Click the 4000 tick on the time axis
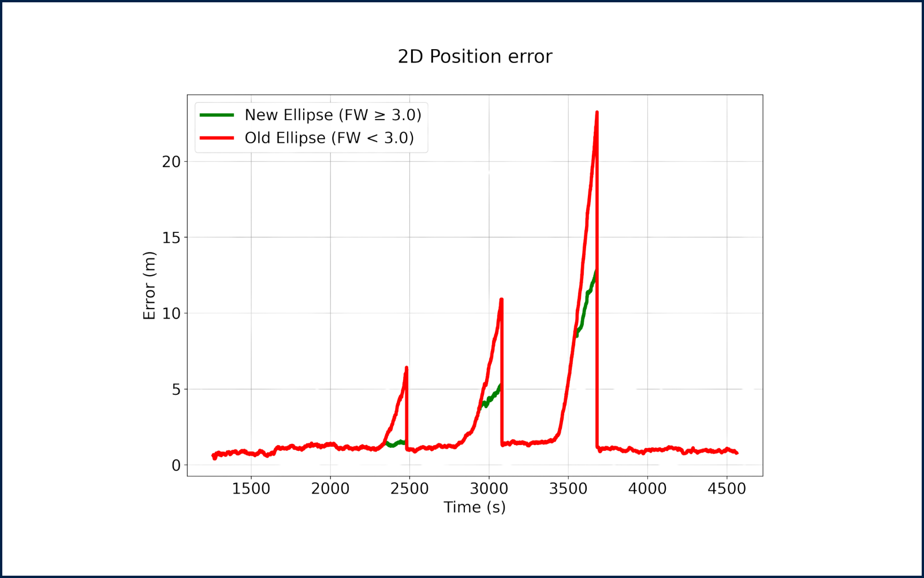 coord(647,489)
